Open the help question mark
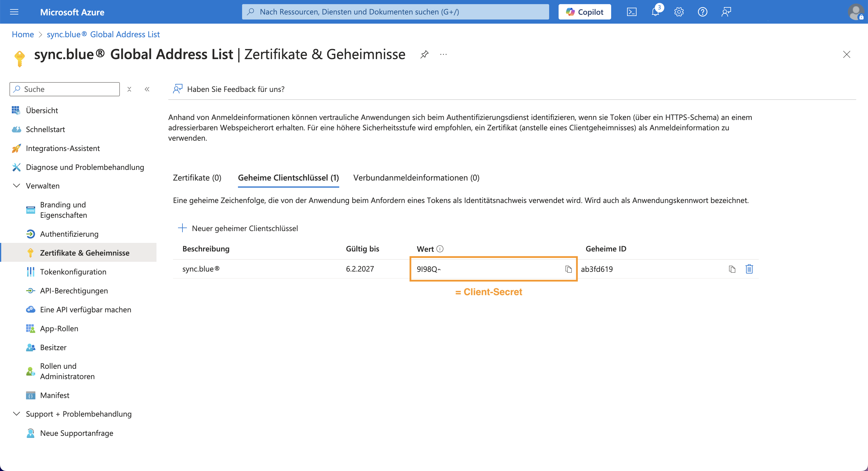 pyautogui.click(x=703, y=12)
